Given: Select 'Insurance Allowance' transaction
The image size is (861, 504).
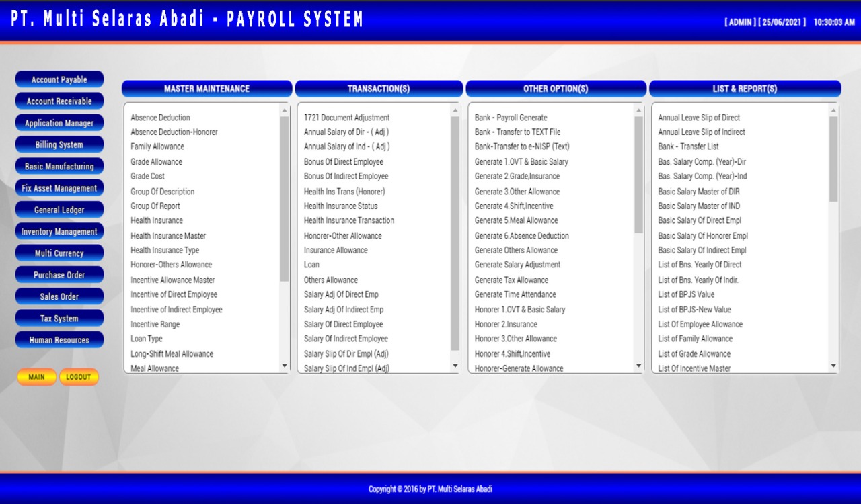Looking at the screenshot, I should [x=336, y=250].
